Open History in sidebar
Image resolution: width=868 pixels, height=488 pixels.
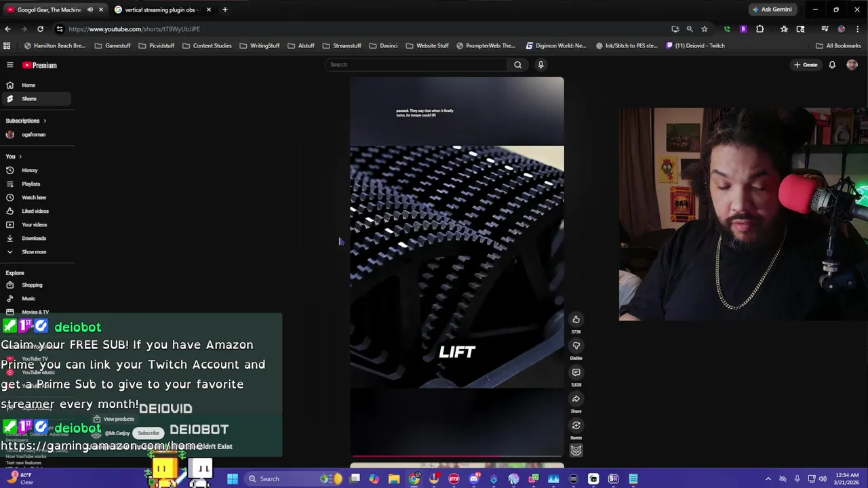coord(35,170)
